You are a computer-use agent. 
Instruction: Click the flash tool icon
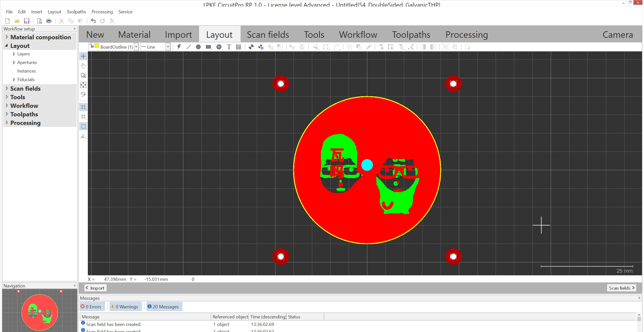click(x=179, y=47)
